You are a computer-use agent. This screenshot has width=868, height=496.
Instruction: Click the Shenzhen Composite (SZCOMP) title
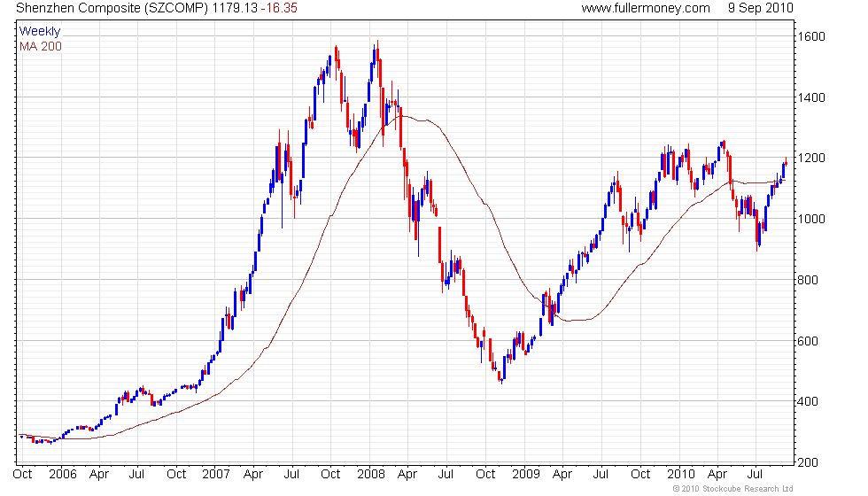(112, 8)
